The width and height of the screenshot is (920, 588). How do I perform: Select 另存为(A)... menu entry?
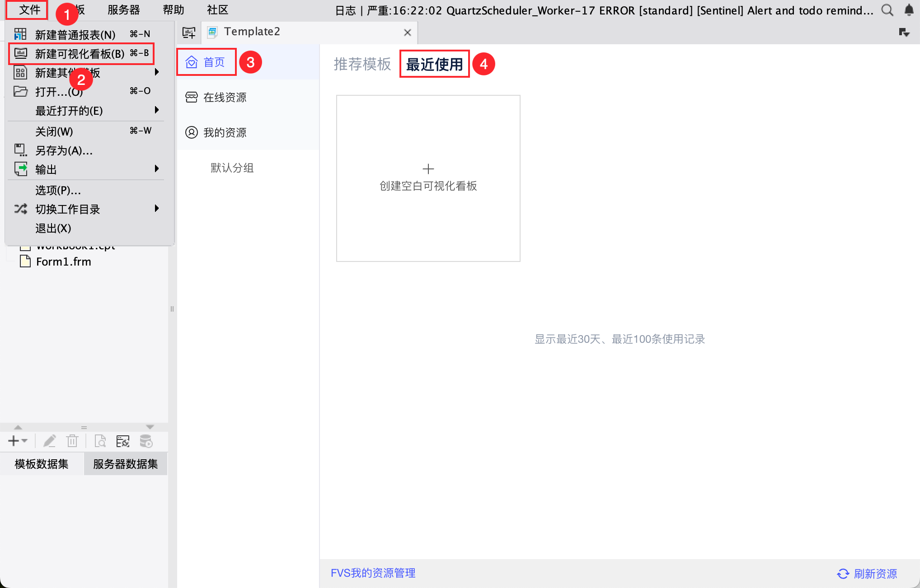64,150
